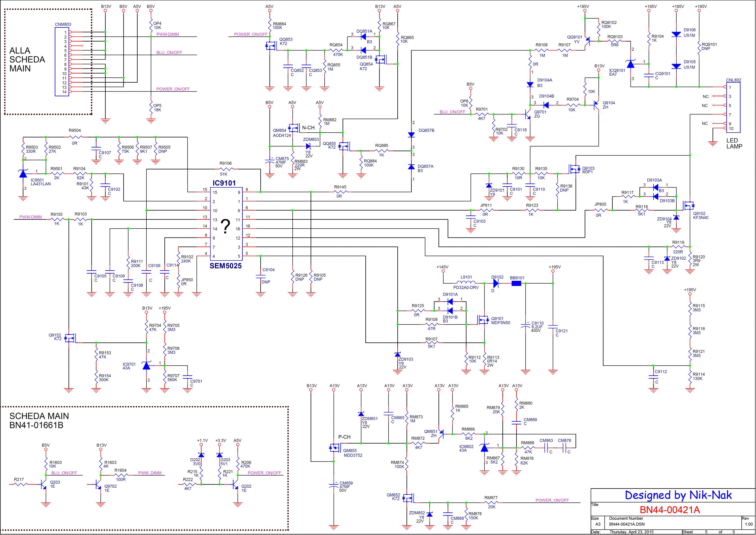This screenshot has width=756, height=535.
Task: Click the question mark inside IC9101
Action: (x=226, y=227)
